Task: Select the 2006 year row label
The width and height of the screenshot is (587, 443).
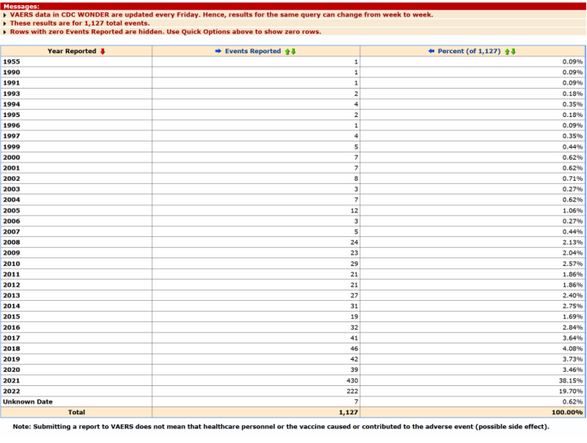Action: pos(12,221)
